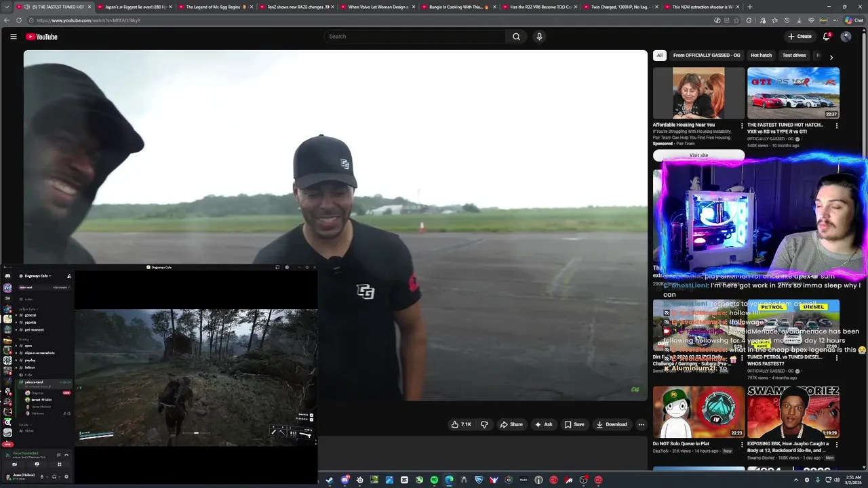Select the All filter chip

(660, 56)
